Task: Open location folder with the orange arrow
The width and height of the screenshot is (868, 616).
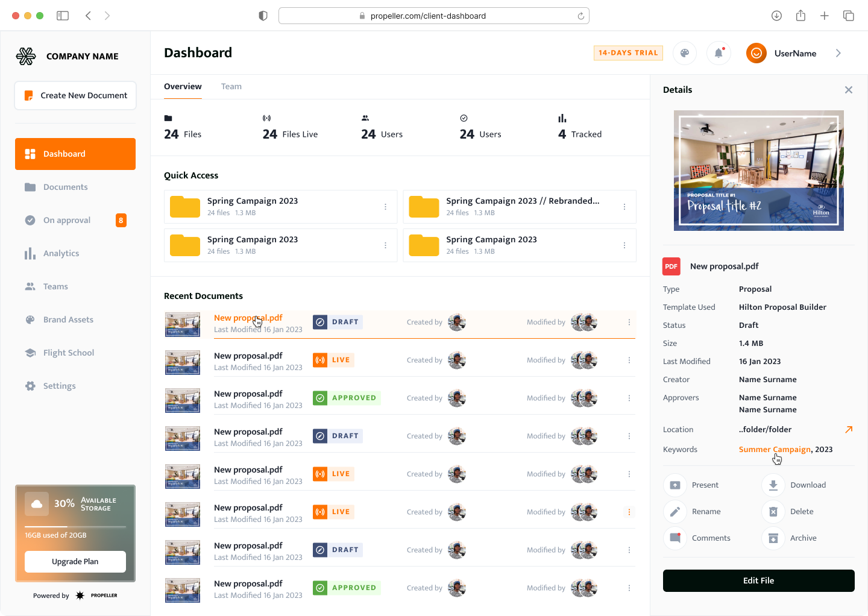Action: click(x=849, y=430)
